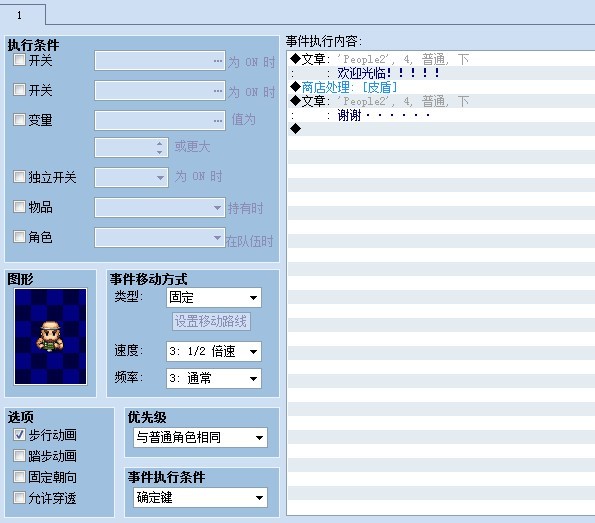
Task: Select the 商店处理: [皮盾] command
Action: (x=441, y=87)
